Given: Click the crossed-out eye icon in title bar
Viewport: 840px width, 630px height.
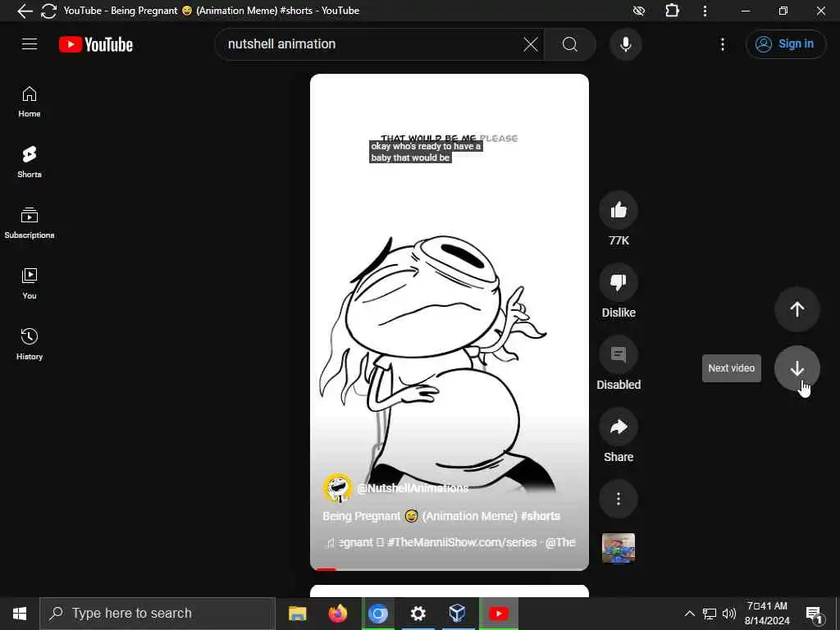Looking at the screenshot, I should click(638, 11).
